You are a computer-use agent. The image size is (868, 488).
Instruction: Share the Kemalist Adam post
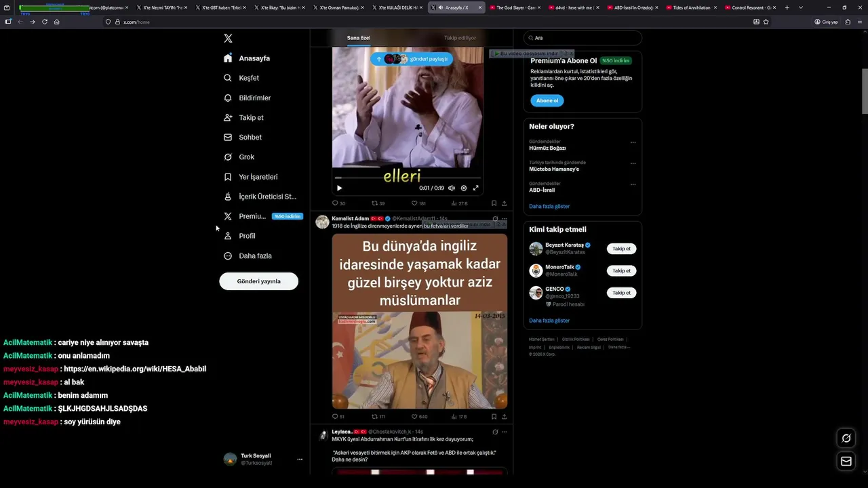click(x=504, y=417)
